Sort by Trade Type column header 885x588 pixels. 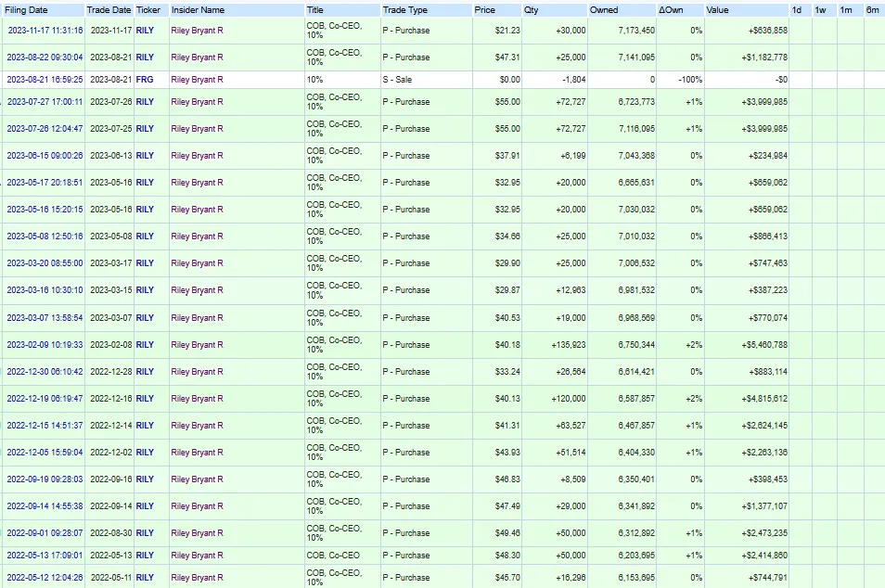405,10
